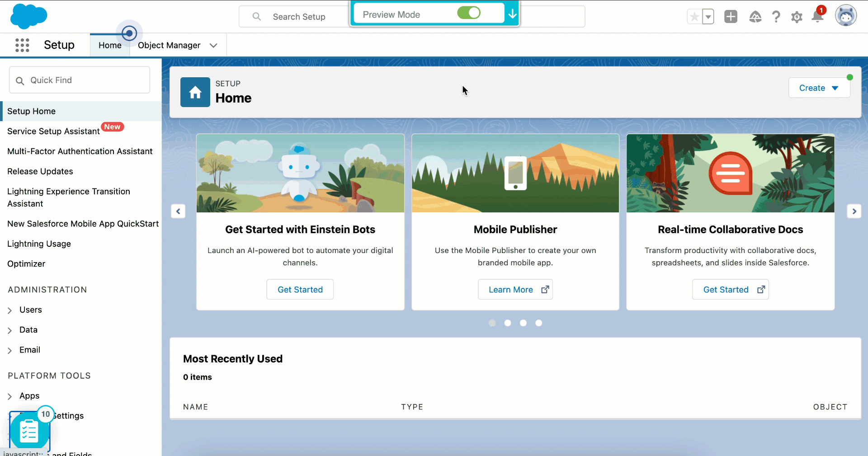Open Optimizer page
Screen dimensions: 868x456
click(x=26, y=263)
